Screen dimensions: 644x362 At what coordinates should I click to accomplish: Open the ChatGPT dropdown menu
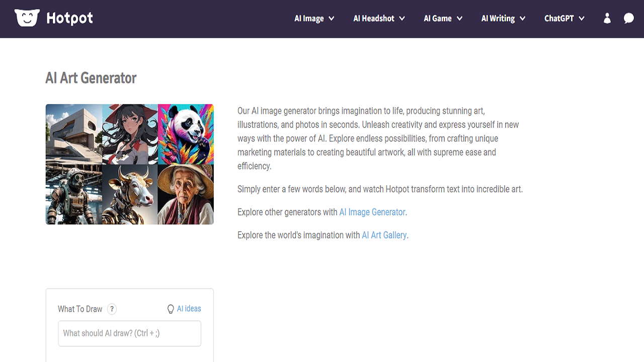(x=564, y=18)
